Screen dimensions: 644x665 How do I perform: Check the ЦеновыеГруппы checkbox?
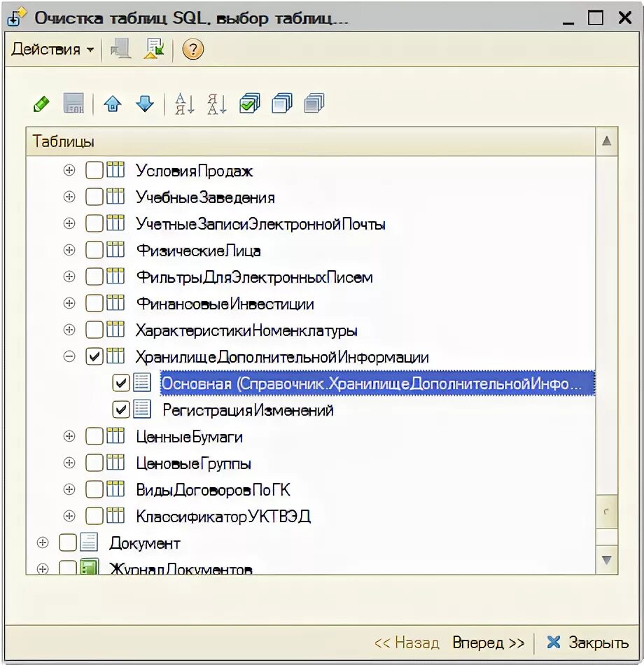pyautogui.click(x=94, y=463)
